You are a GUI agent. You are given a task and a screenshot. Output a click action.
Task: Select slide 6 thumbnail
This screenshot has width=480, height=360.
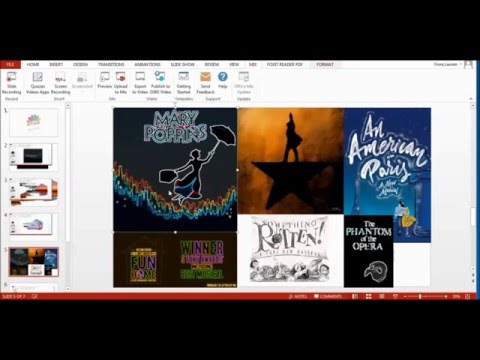tap(34, 288)
